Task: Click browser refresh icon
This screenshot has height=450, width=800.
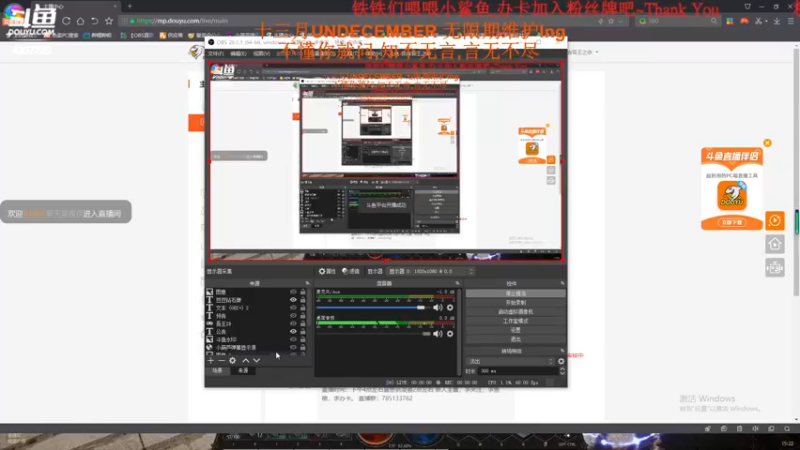Action: [x=66, y=21]
